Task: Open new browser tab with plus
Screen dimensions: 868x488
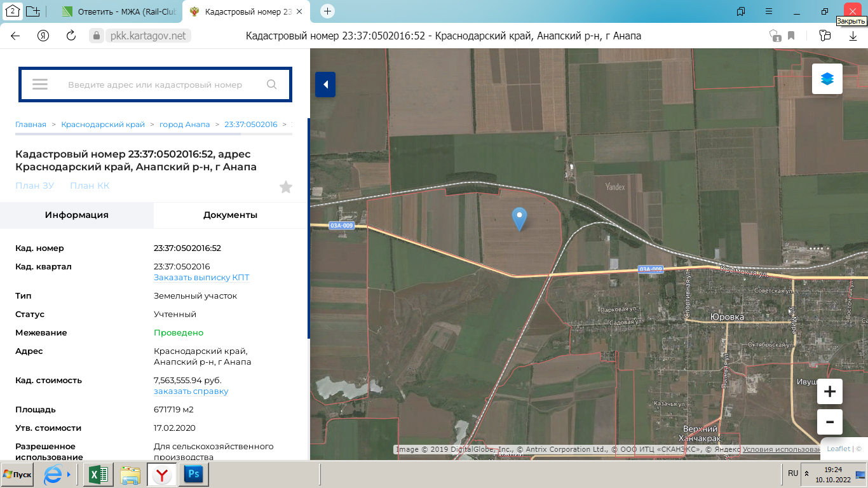Action: [x=327, y=11]
